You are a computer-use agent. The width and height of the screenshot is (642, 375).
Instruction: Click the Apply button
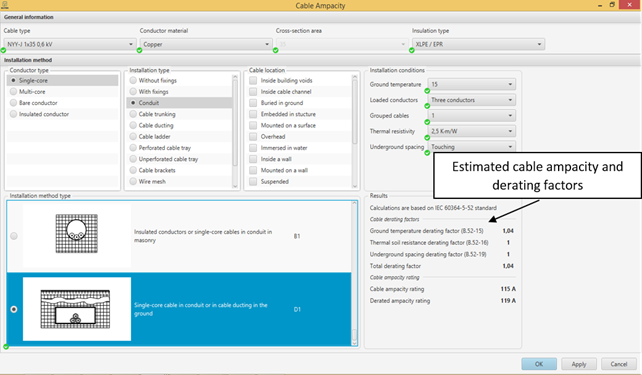click(579, 364)
